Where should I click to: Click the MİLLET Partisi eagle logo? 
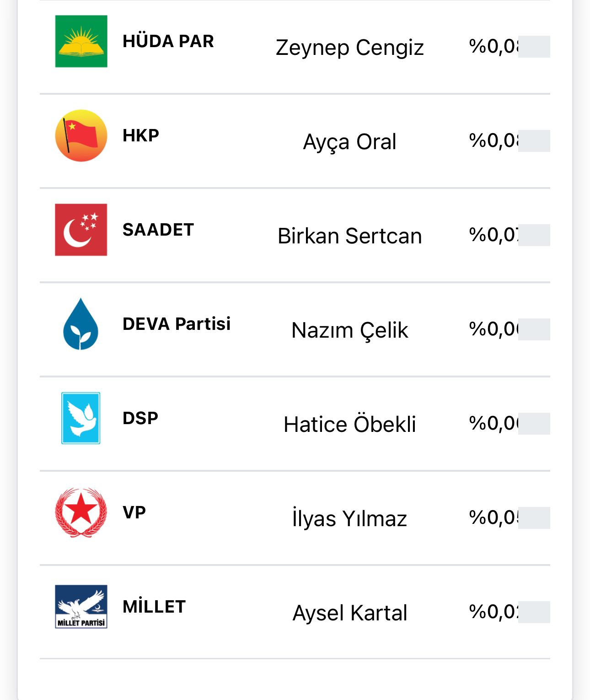point(81,607)
